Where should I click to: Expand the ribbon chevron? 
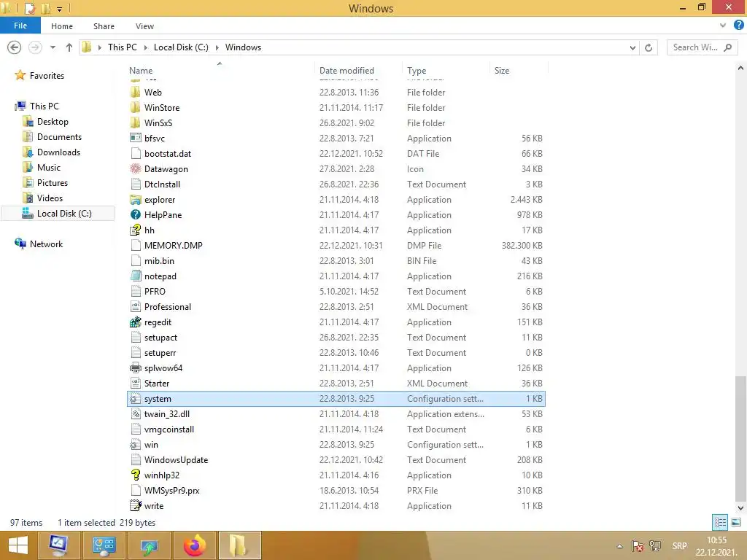coord(723,26)
